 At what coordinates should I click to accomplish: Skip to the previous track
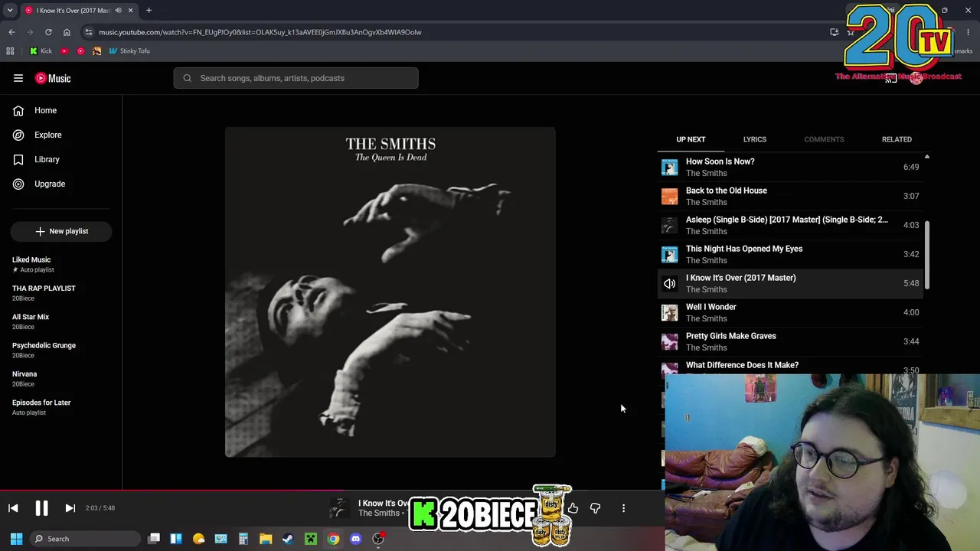click(13, 508)
